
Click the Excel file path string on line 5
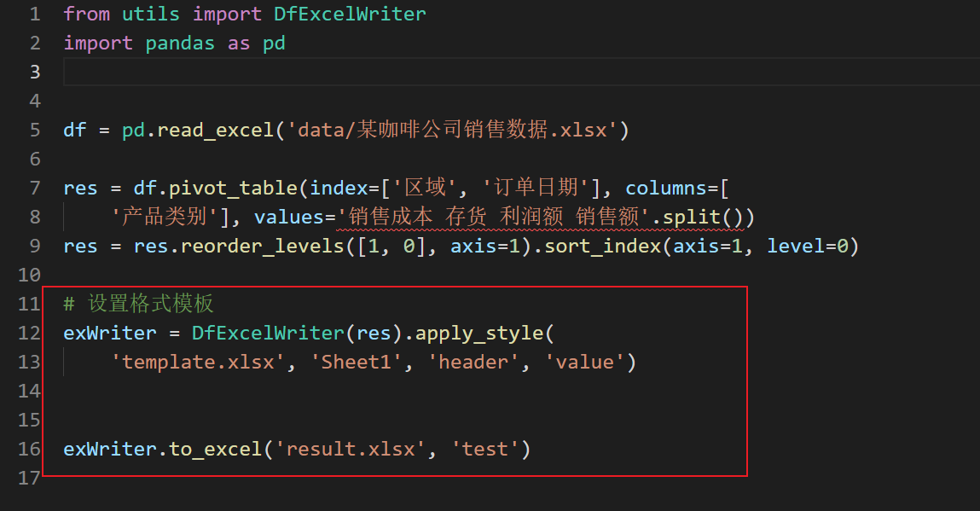click(x=452, y=130)
